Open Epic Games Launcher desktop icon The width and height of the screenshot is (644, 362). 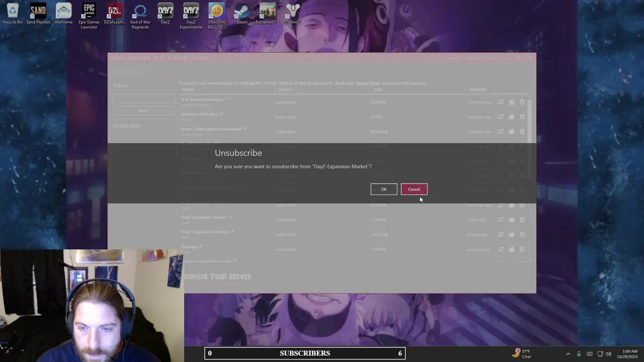(89, 16)
